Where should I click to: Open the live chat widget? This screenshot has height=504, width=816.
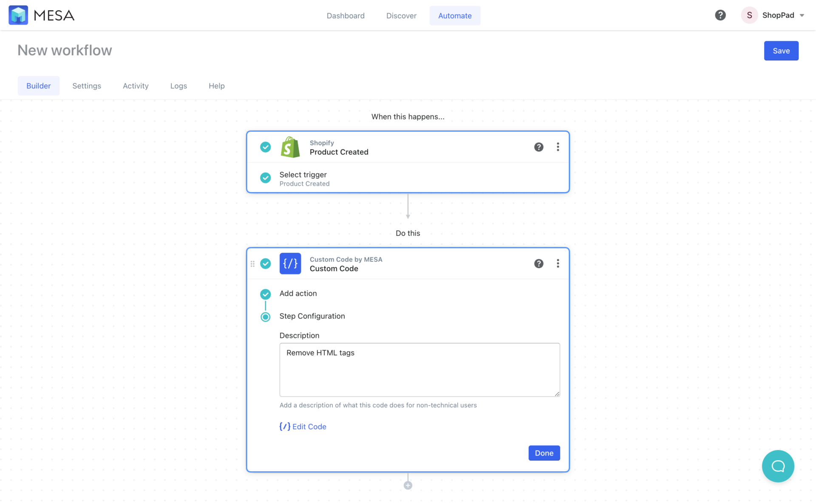pos(778,466)
